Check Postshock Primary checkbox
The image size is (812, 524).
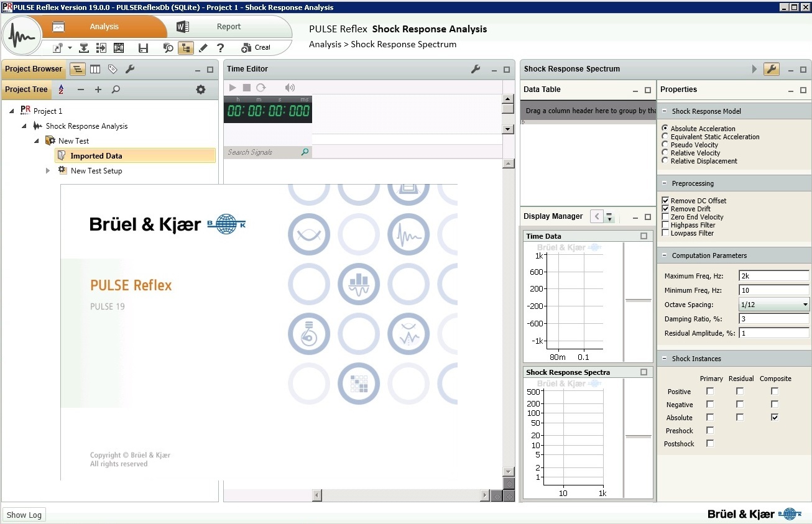[710, 443]
